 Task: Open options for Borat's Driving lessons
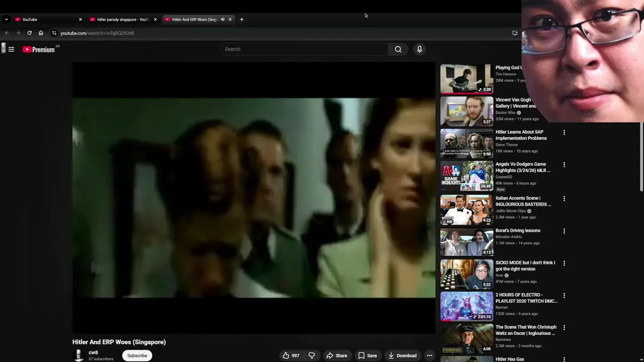coord(564,231)
